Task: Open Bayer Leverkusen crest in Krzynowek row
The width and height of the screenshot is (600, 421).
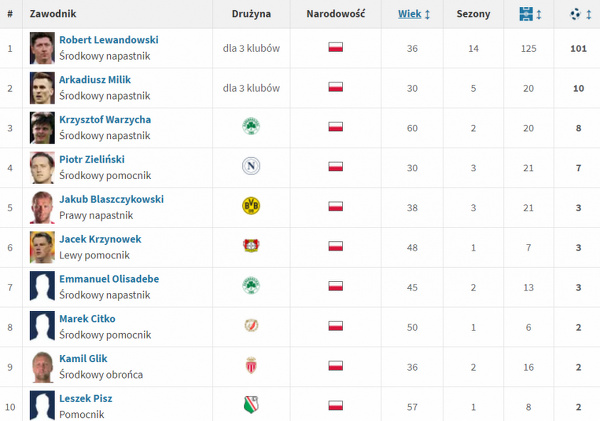Action: pos(250,246)
